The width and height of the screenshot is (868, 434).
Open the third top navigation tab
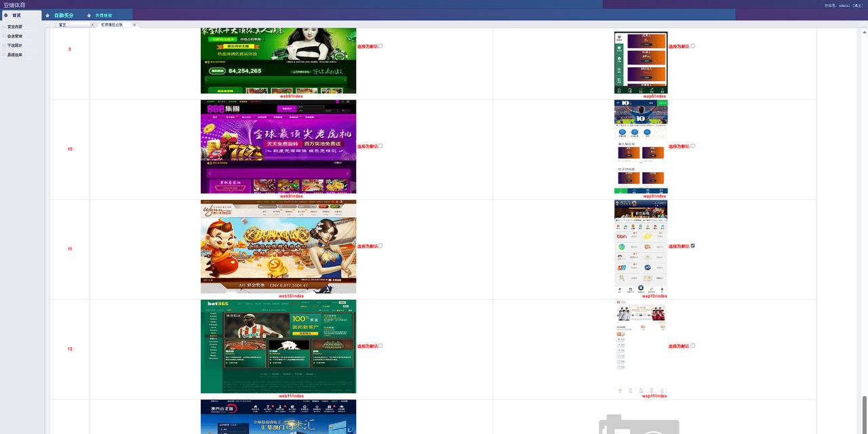click(103, 15)
